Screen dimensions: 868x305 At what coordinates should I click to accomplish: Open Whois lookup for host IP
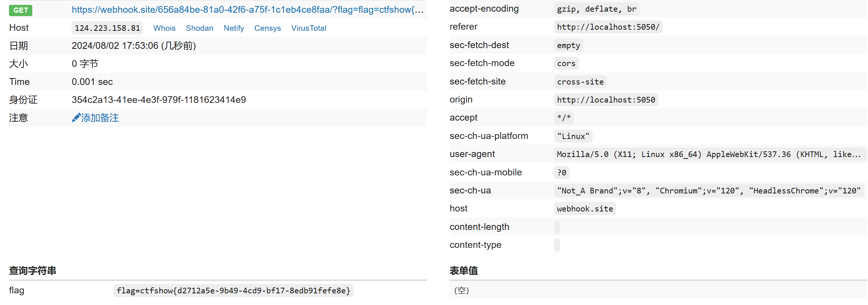(164, 28)
